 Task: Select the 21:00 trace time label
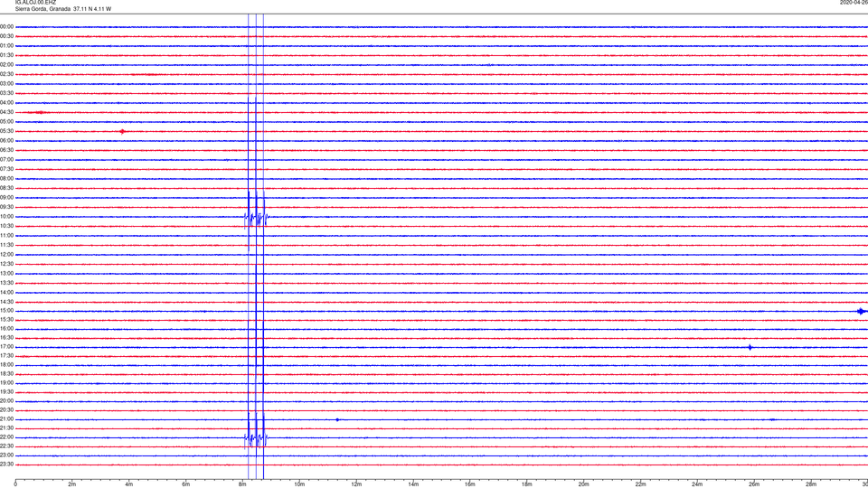6,419
